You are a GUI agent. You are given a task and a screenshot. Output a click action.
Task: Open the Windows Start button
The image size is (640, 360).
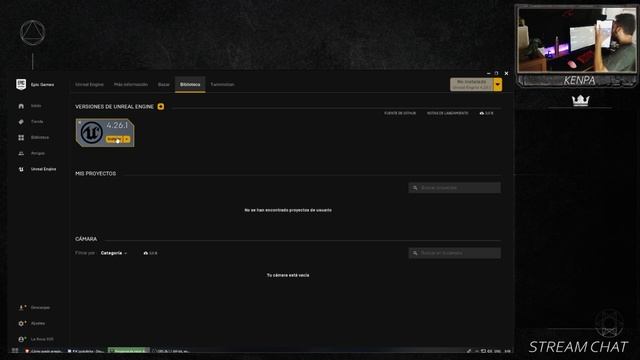pyautogui.click(x=15, y=351)
